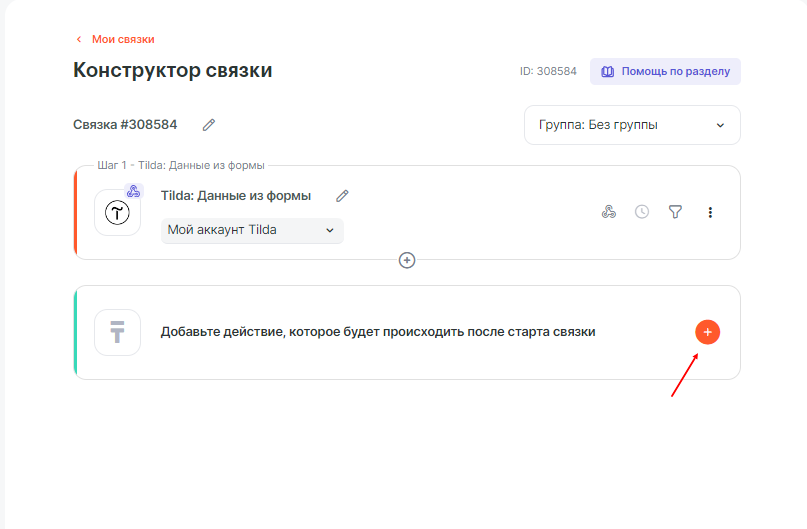Viewport: 807px width, 529px height.
Task: Click the gray placeholder action icon
Action: click(x=118, y=332)
